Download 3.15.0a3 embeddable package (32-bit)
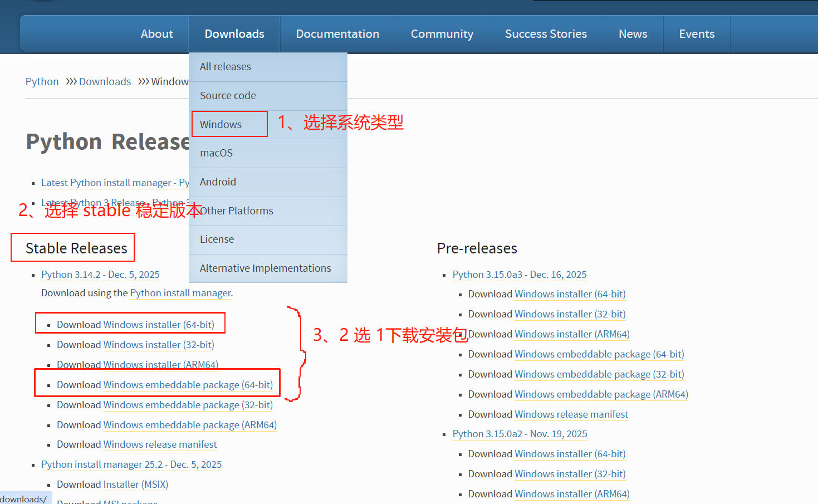Viewport: 818px width, 504px height. [x=600, y=374]
